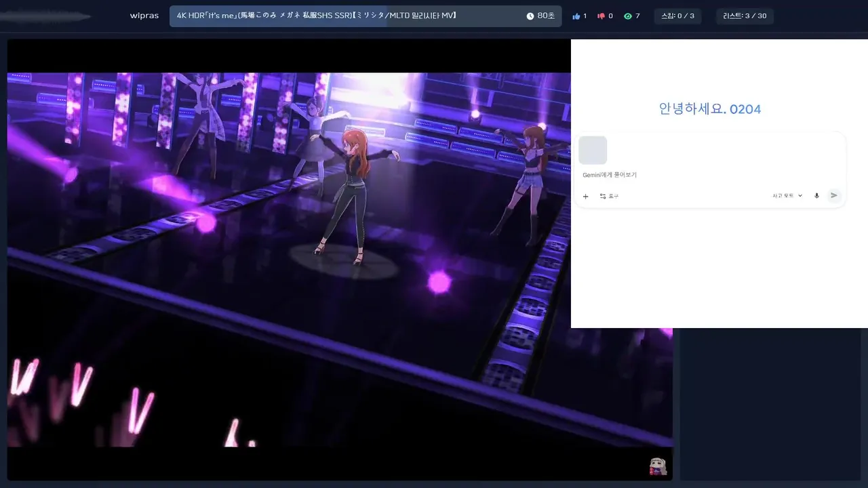Screen dimensions: 868x488
Task: Click the clock icon beside 80초
Action: click(530, 16)
